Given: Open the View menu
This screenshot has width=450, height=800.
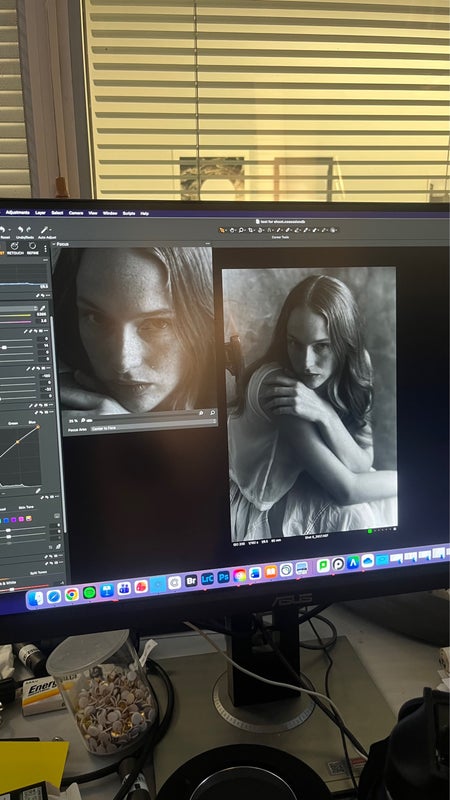Looking at the screenshot, I should 93,213.
